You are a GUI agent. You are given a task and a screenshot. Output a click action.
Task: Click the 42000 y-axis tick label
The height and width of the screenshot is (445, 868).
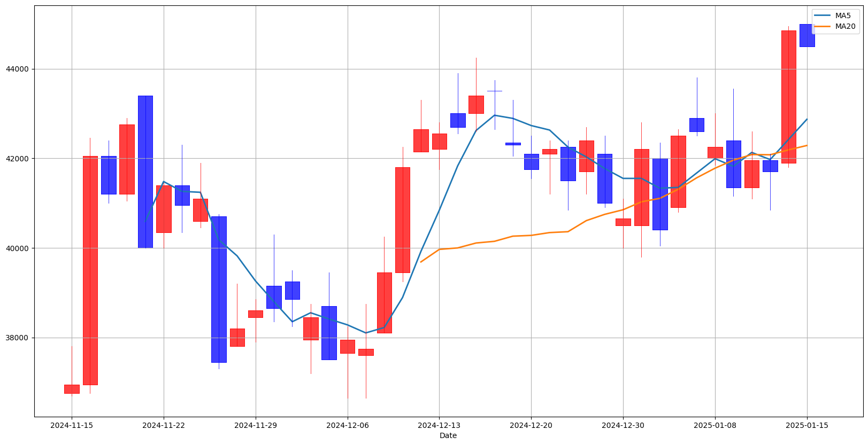[x=19, y=159]
